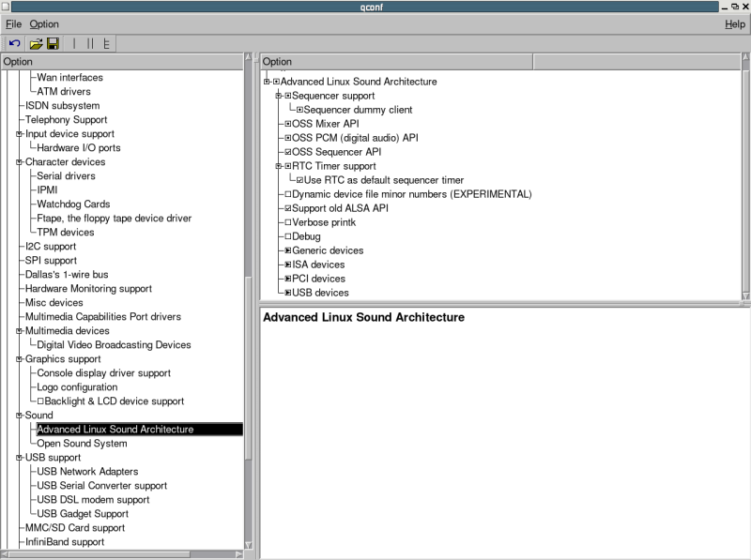Select Hardware I/O ports entry
The height and width of the screenshot is (560, 751).
click(79, 148)
